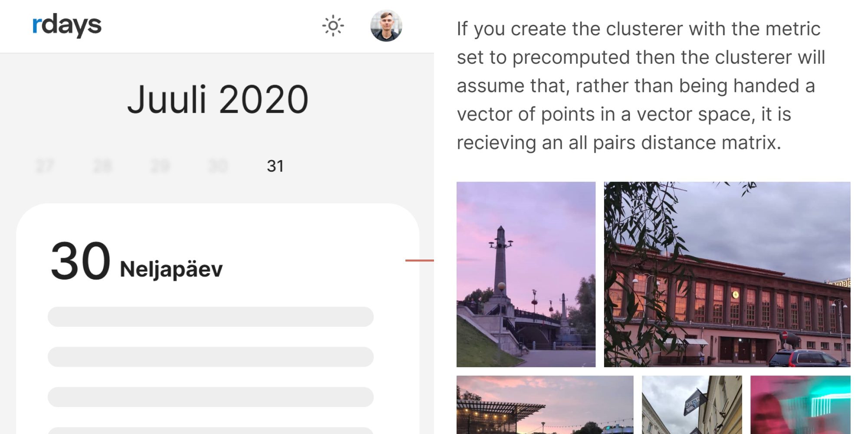Open the 30 Neljapäev day card heading
Viewport: 868px width, 434px height.
pyautogui.click(x=137, y=262)
